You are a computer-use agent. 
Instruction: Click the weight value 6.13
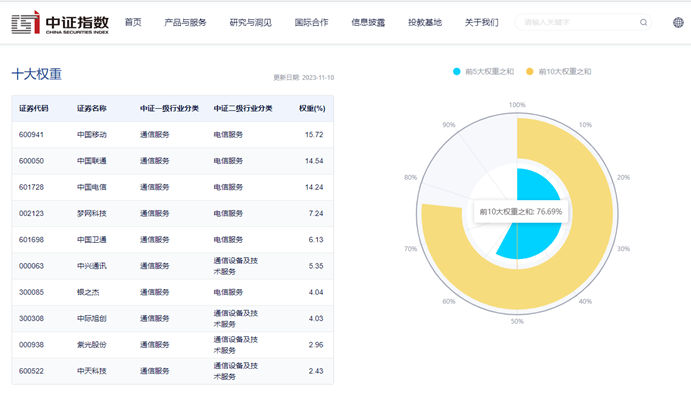(316, 240)
